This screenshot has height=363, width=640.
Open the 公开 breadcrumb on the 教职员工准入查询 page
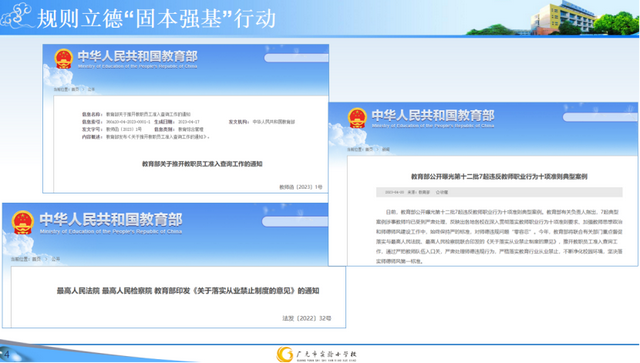click(x=91, y=89)
